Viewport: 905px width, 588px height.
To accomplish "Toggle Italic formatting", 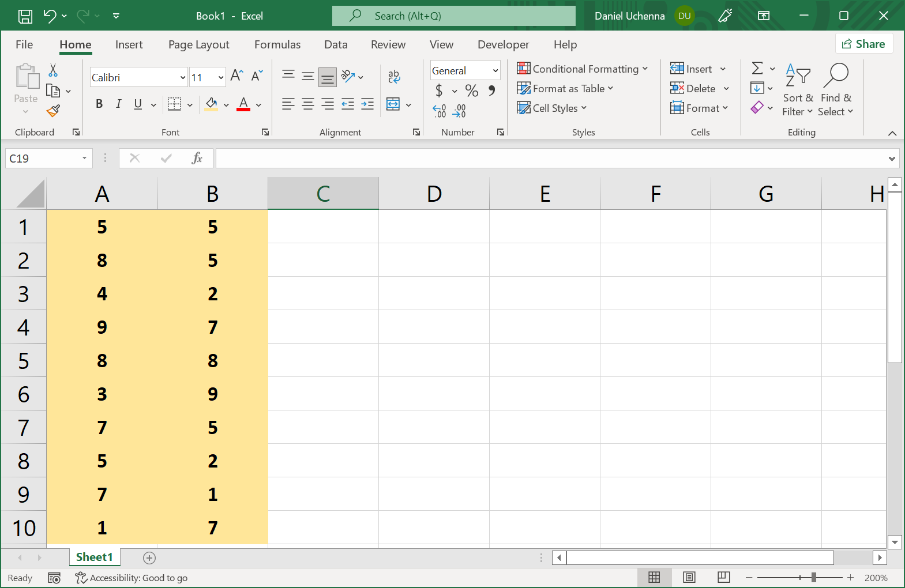I will point(118,104).
